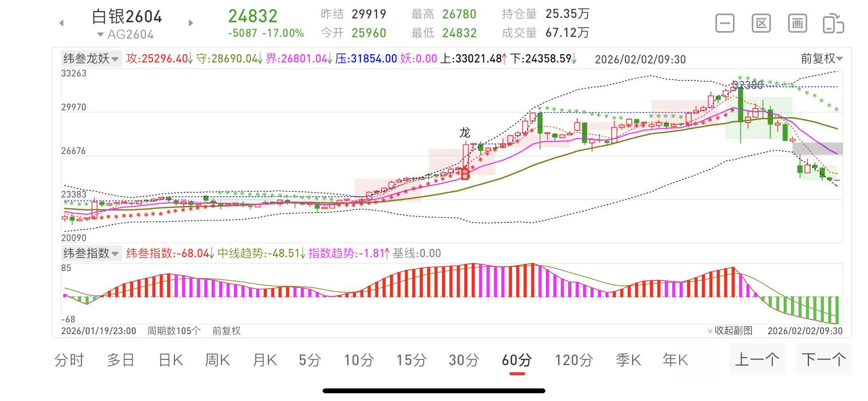Tap the 白银2604 contract title
The image size is (868, 401).
(127, 16)
